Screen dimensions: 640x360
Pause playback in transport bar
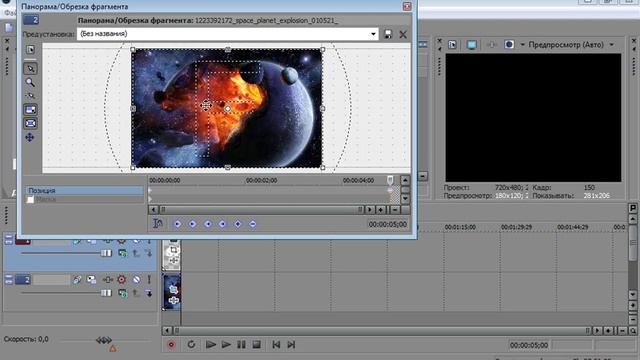click(241, 345)
